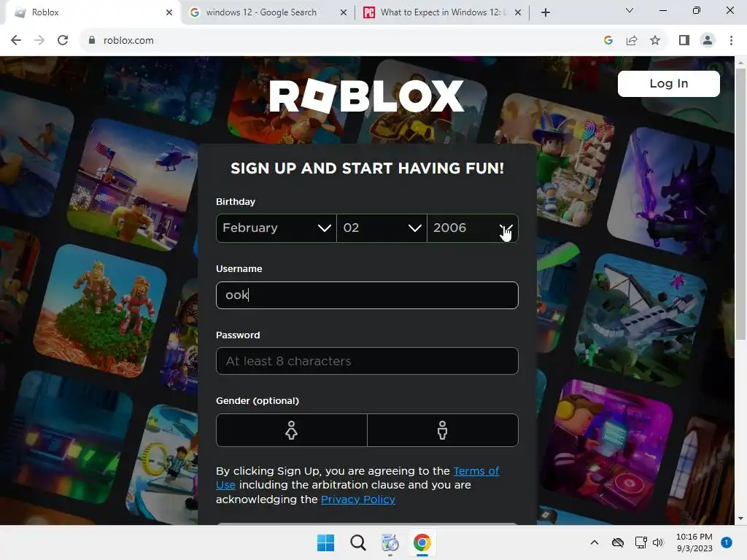Toggle the browser side panel icon
747x560 pixels.
pos(684,41)
